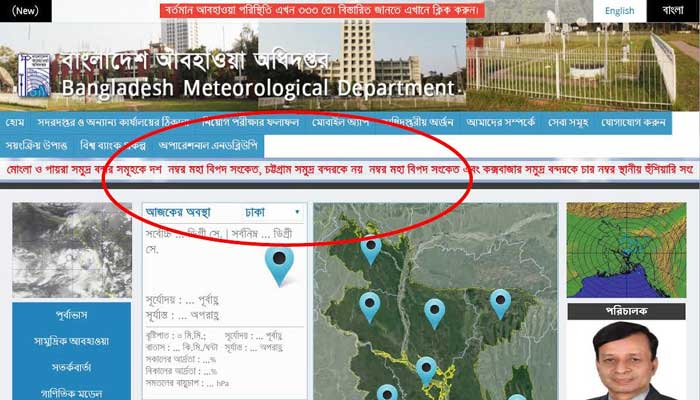Click আজকের অবস্থা heading
This screenshot has width=700, height=400.
click(178, 212)
